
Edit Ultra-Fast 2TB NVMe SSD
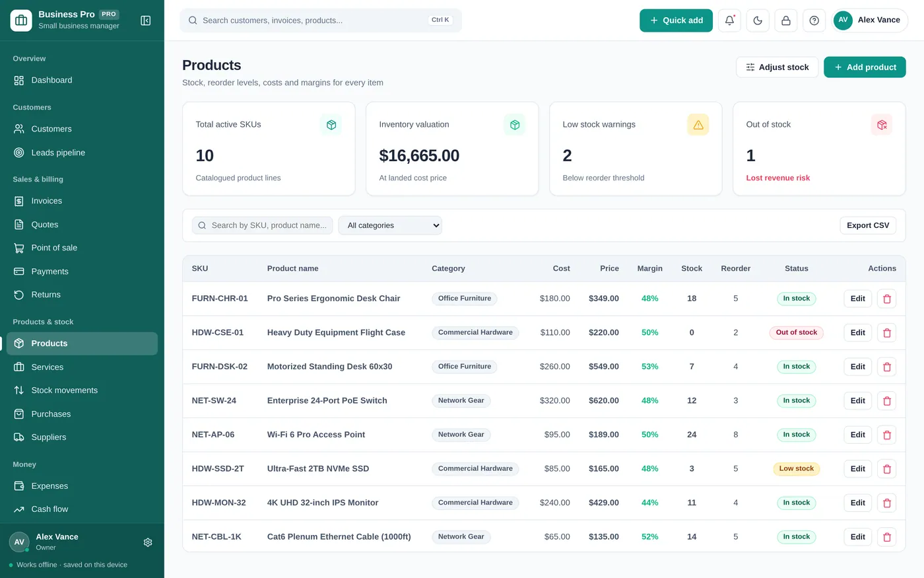pos(857,469)
